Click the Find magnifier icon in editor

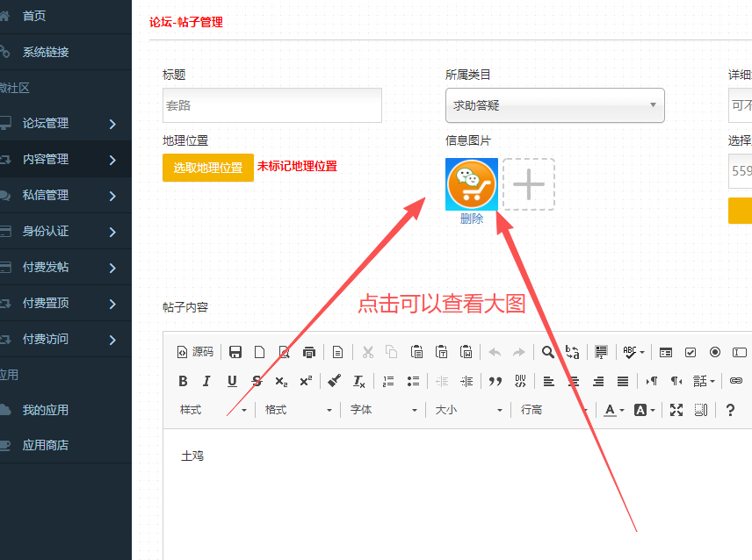(548, 352)
